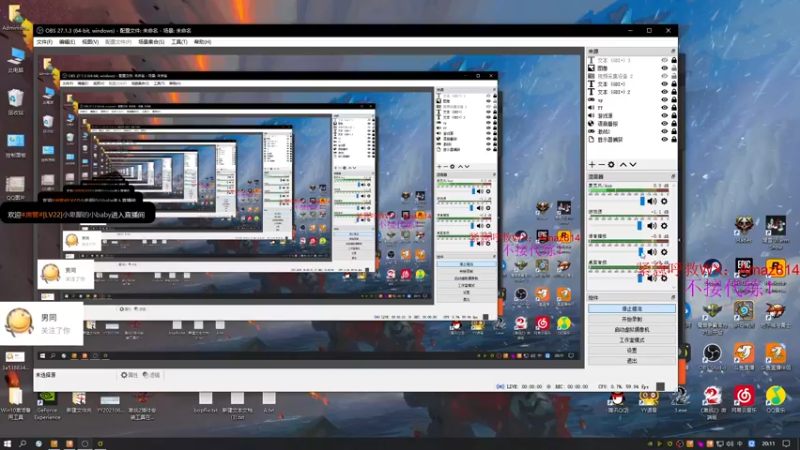Image resolution: width=800 pixels, height=450 pixels.
Task: Toggle lock on 视频采集设备 2 source
Action: [x=674, y=76]
